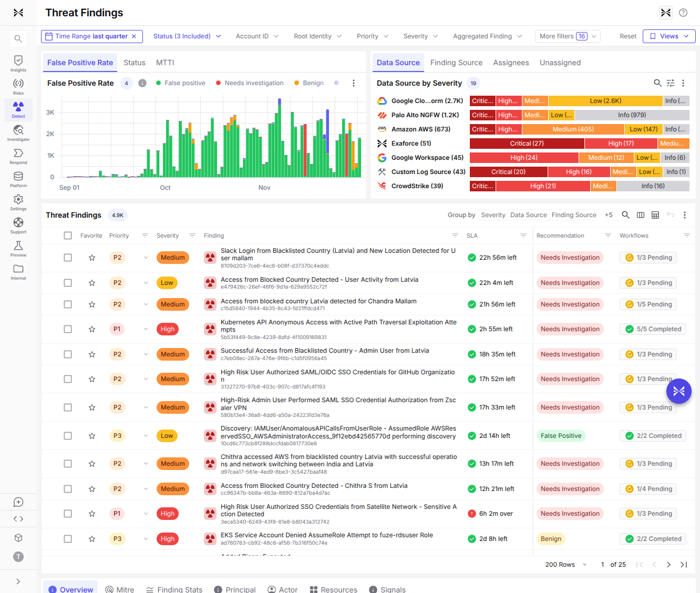Open the Investigate section in sidebar
This screenshot has width=700, height=593.
[x=18, y=132]
